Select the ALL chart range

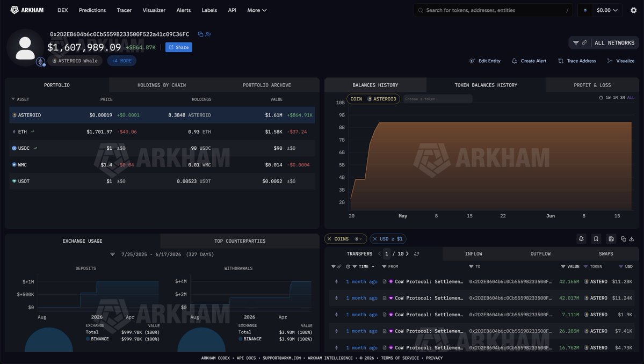point(631,98)
